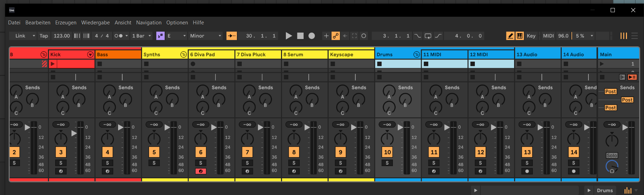The width and height of the screenshot is (644, 195).
Task: Open the 5 % CPU load dropdown
Action: 592,36
